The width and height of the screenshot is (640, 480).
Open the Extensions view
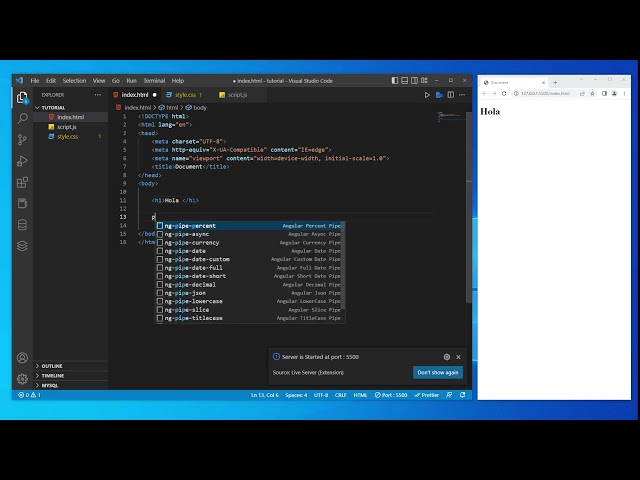(22, 182)
